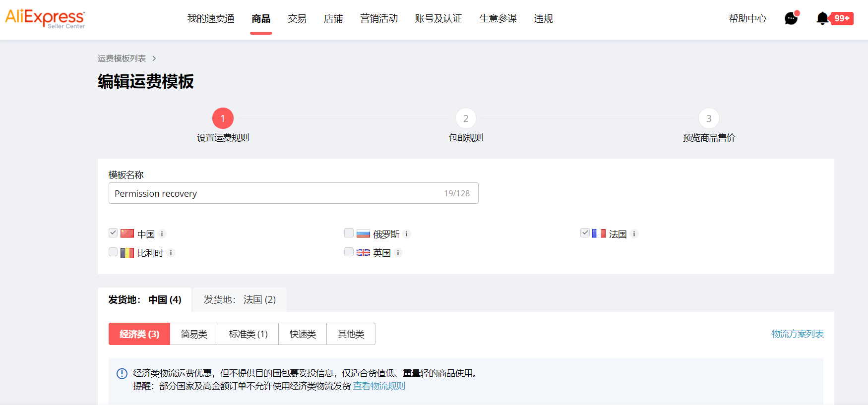
Task: Open the 商品 navigation menu
Action: point(261,19)
